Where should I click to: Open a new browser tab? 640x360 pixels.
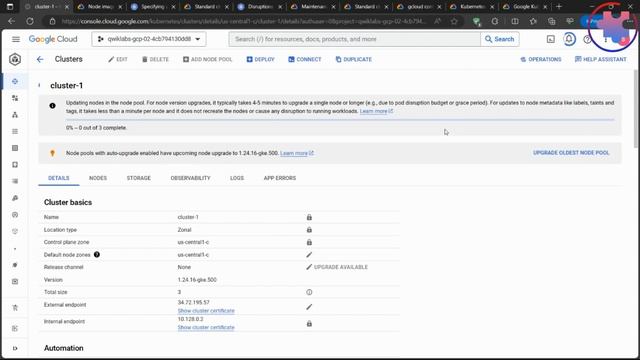point(559,7)
